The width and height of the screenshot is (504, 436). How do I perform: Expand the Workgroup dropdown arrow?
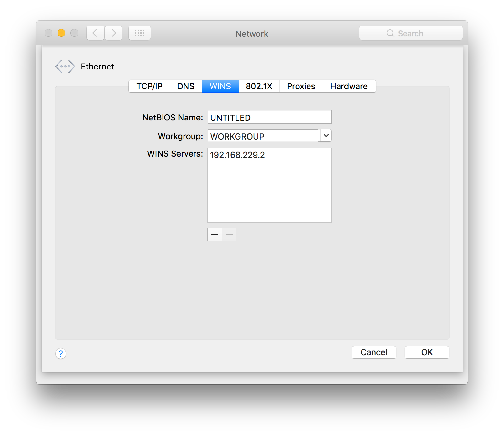coord(326,136)
